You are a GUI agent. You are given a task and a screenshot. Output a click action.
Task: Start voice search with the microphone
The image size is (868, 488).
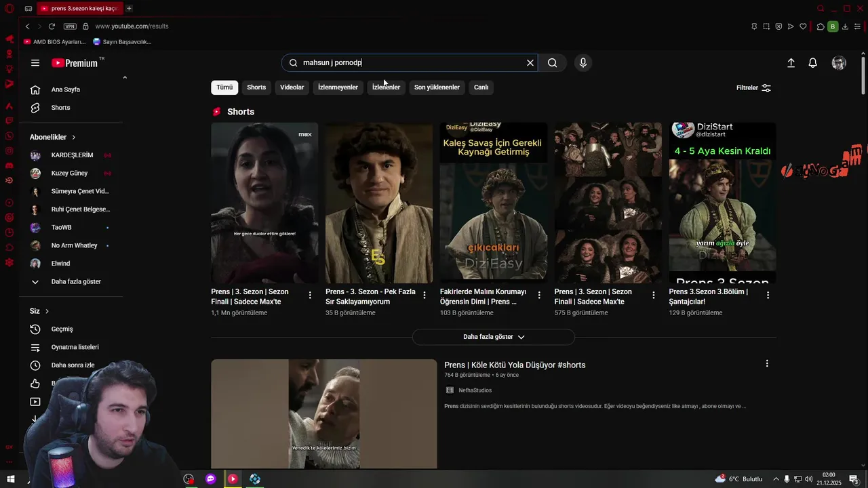[583, 63]
